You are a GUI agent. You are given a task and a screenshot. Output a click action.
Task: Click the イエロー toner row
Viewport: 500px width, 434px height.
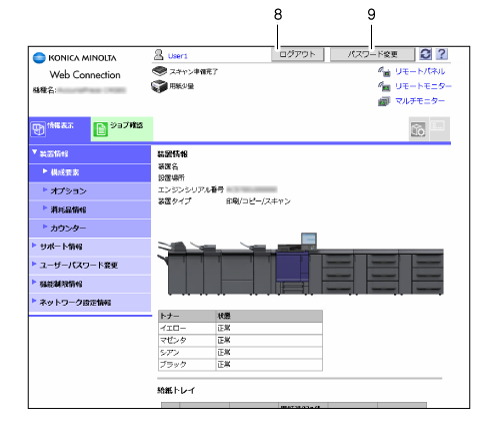[x=240, y=328]
